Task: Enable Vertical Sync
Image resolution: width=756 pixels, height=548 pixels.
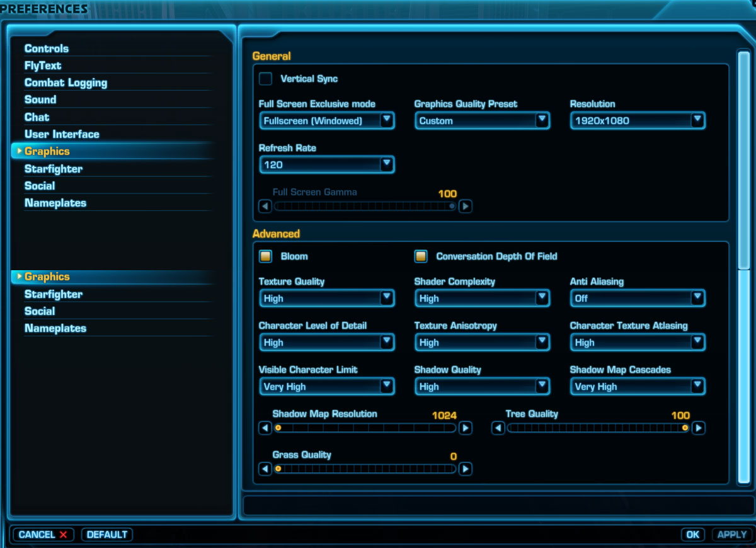Action: click(x=266, y=79)
